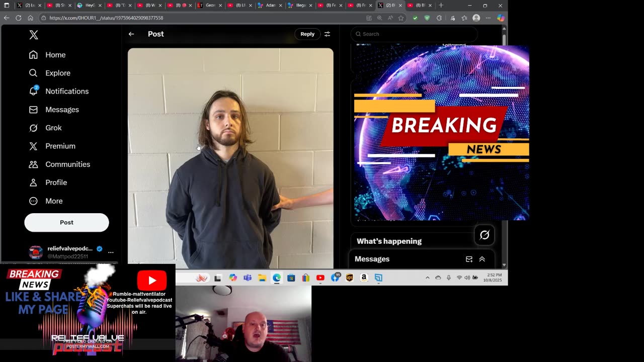Open tab actions menu icon
This screenshot has width=644, height=362.
(x=7, y=5)
